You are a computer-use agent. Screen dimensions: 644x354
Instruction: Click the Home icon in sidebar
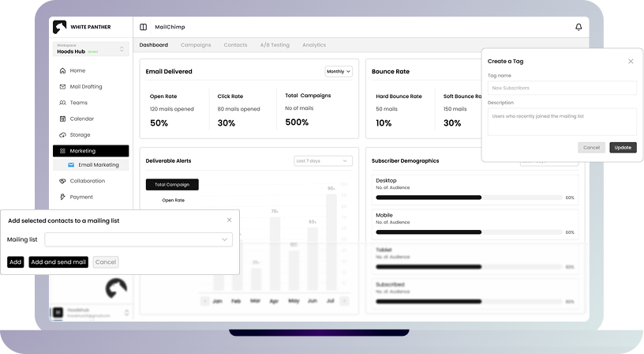click(x=62, y=71)
